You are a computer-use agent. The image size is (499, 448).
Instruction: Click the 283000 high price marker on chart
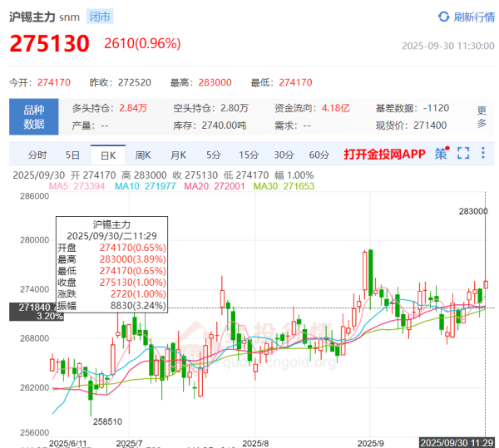click(x=473, y=212)
